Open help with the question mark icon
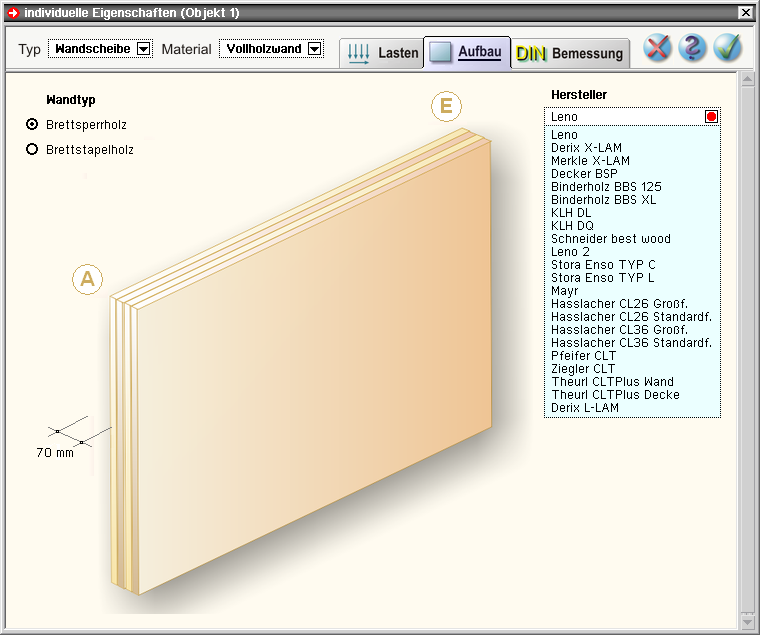 point(692,48)
